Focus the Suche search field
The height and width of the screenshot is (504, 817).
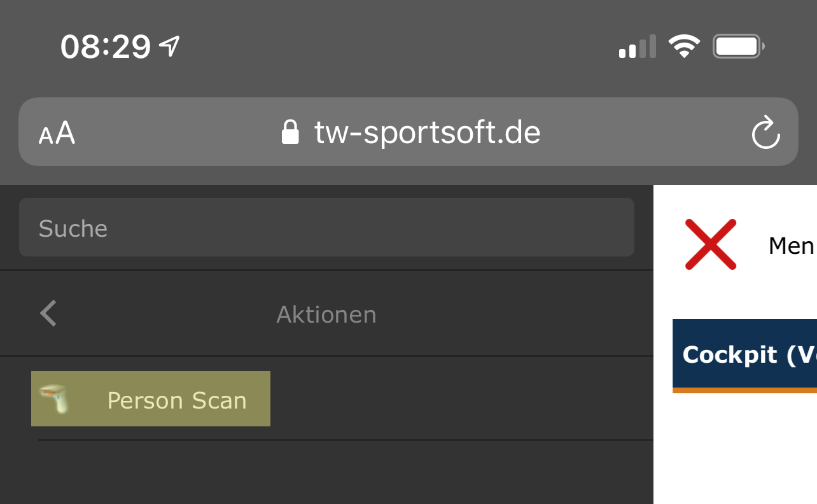coord(326,228)
